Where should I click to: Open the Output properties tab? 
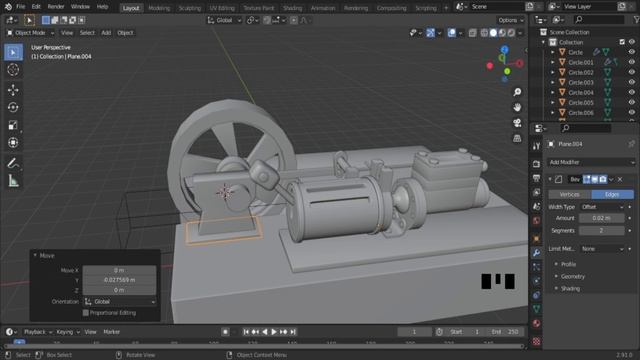coord(536,178)
